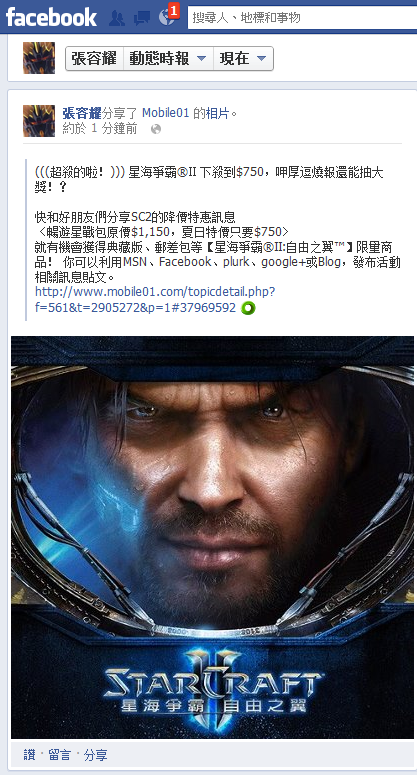Click 讚 to like the post
The width and height of the screenshot is (417, 775).
tap(30, 755)
